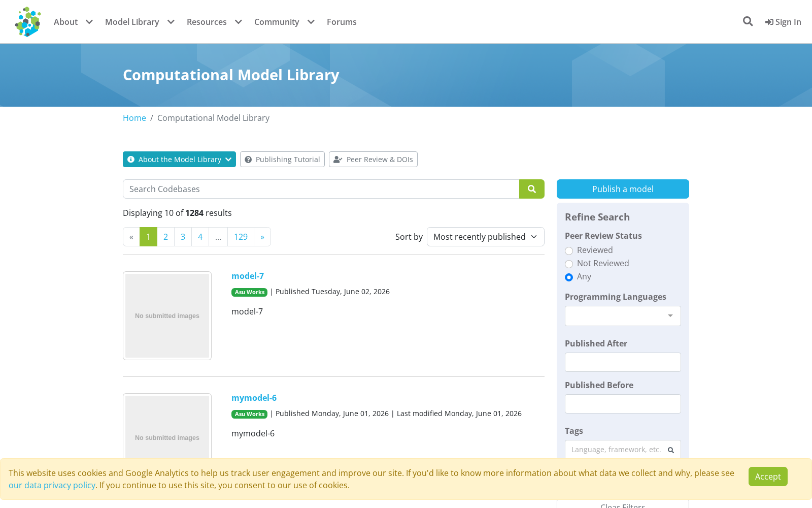Viewport: 812px width, 508px height.
Task: Click the CoMSES hexagon logo
Action: (28, 22)
